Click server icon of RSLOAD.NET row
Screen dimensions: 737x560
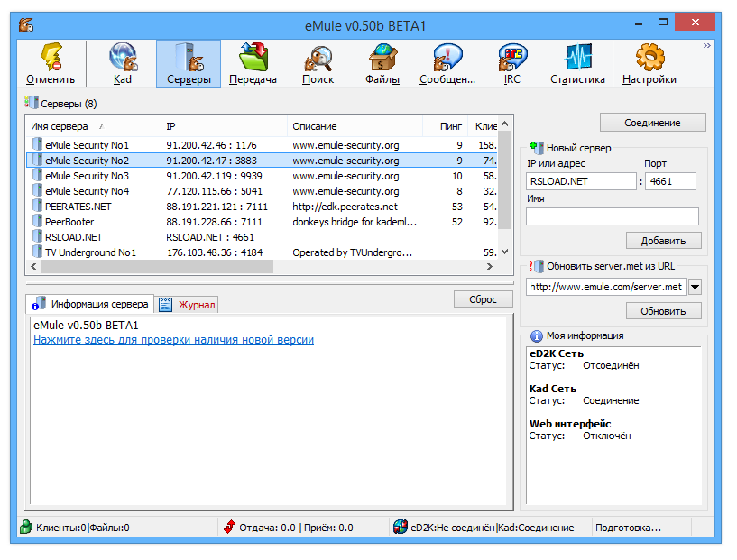(37, 236)
